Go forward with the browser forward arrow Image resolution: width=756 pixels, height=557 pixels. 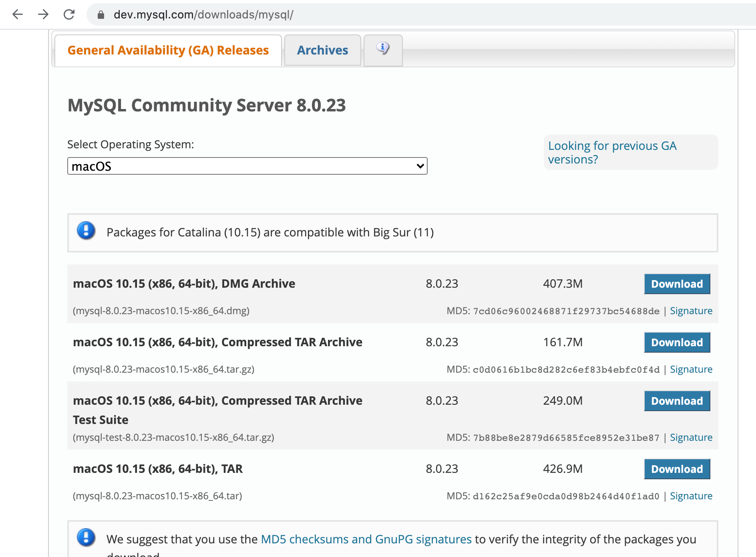(43, 15)
